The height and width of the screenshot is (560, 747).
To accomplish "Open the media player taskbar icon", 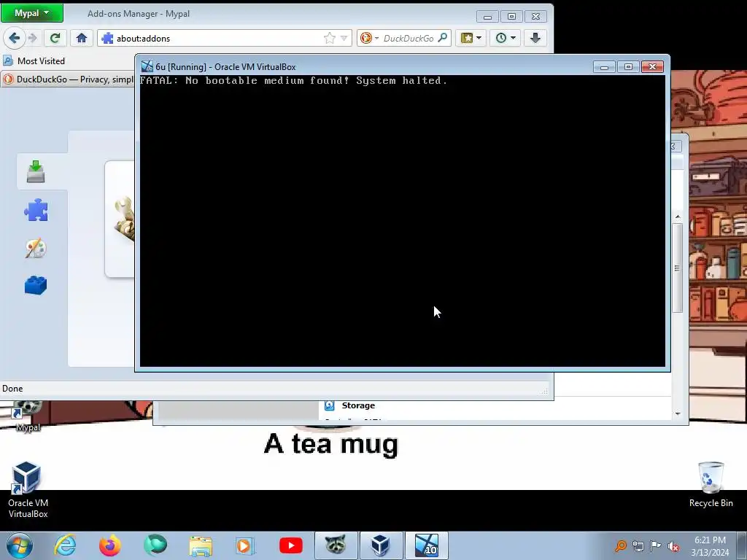I will (245, 545).
